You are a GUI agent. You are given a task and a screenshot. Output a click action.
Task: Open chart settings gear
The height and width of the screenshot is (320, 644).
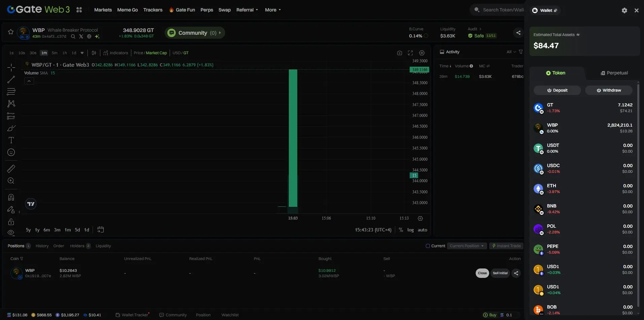click(x=422, y=53)
